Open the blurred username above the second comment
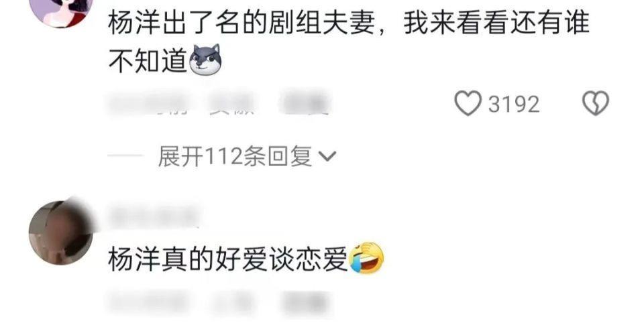The height and width of the screenshot is (325, 644). 154,215
